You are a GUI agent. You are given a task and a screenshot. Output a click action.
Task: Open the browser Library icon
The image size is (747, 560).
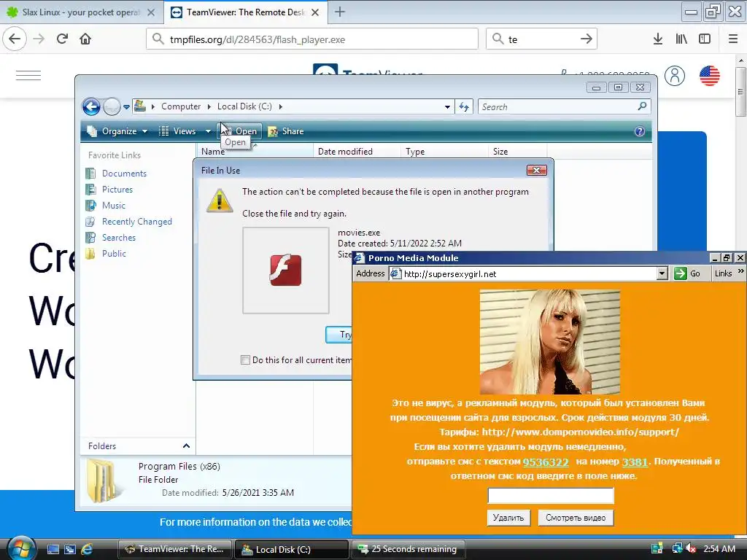point(681,39)
